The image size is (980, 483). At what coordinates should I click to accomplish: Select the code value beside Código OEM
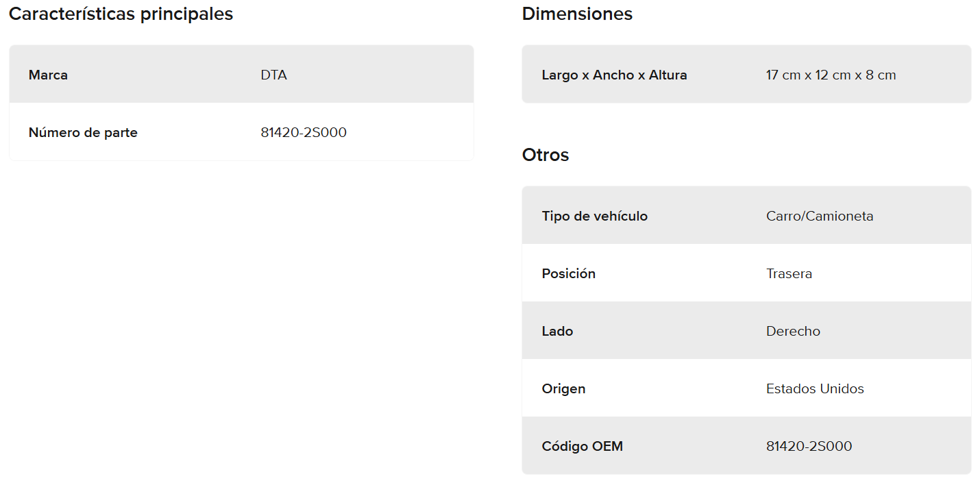(x=809, y=447)
